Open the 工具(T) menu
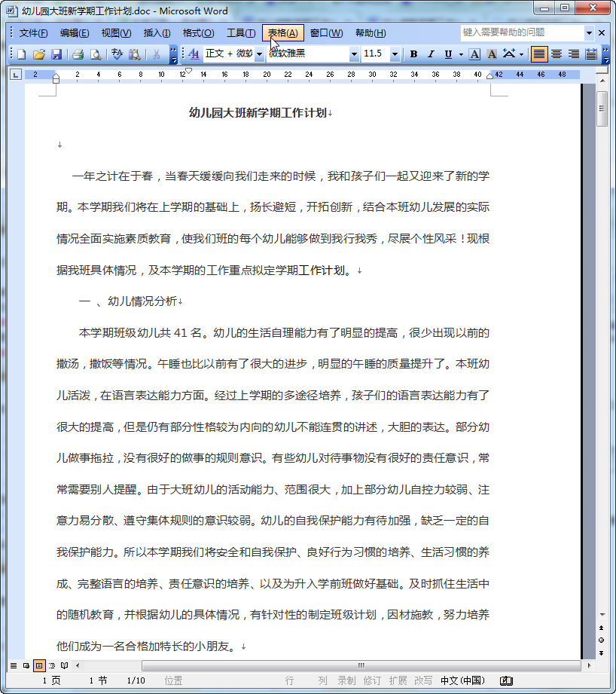 (241, 33)
